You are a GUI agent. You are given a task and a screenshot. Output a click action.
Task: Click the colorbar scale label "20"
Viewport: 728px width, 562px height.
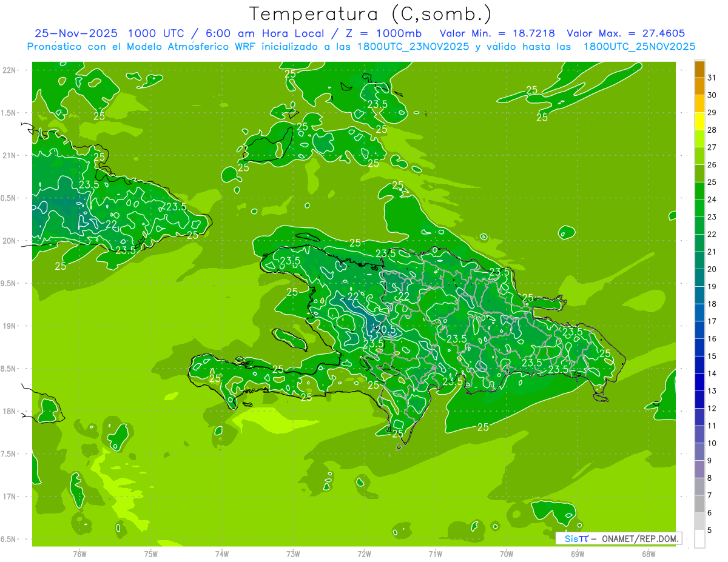click(x=712, y=269)
